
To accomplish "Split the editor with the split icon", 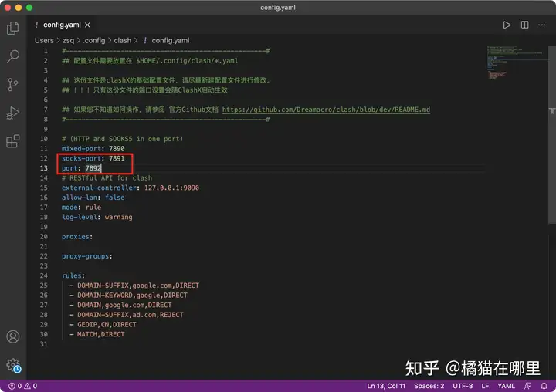I will [x=525, y=25].
